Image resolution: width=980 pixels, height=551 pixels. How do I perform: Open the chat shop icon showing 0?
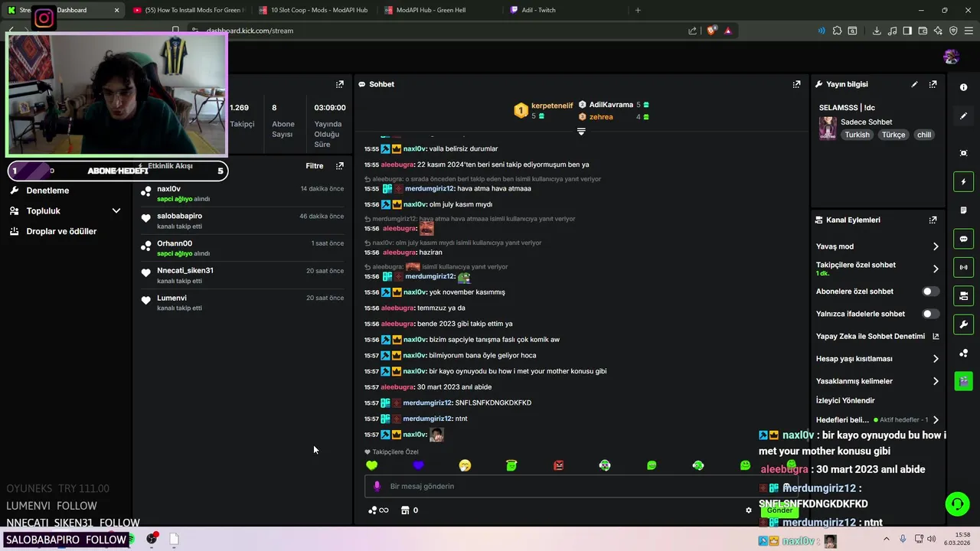coord(410,510)
